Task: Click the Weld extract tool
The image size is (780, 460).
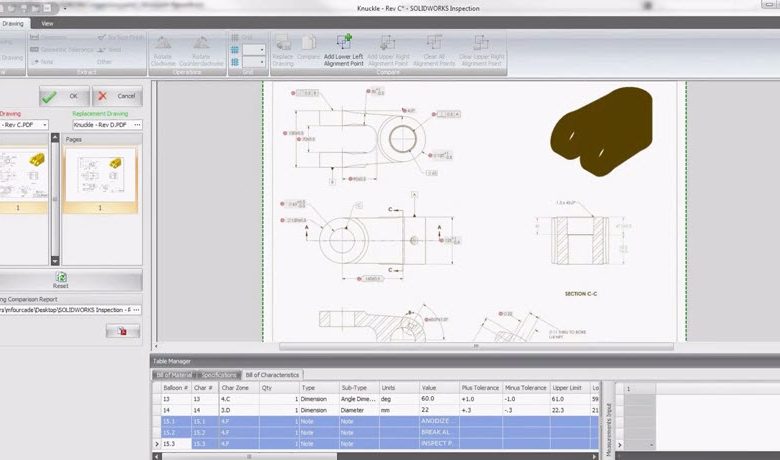Action: click(109, 50)
